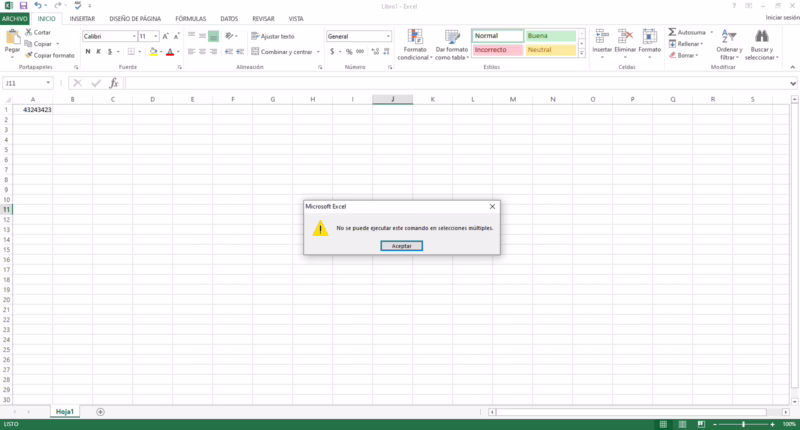
Task: Click Cortar scissors command
Action: click(38, 32)
